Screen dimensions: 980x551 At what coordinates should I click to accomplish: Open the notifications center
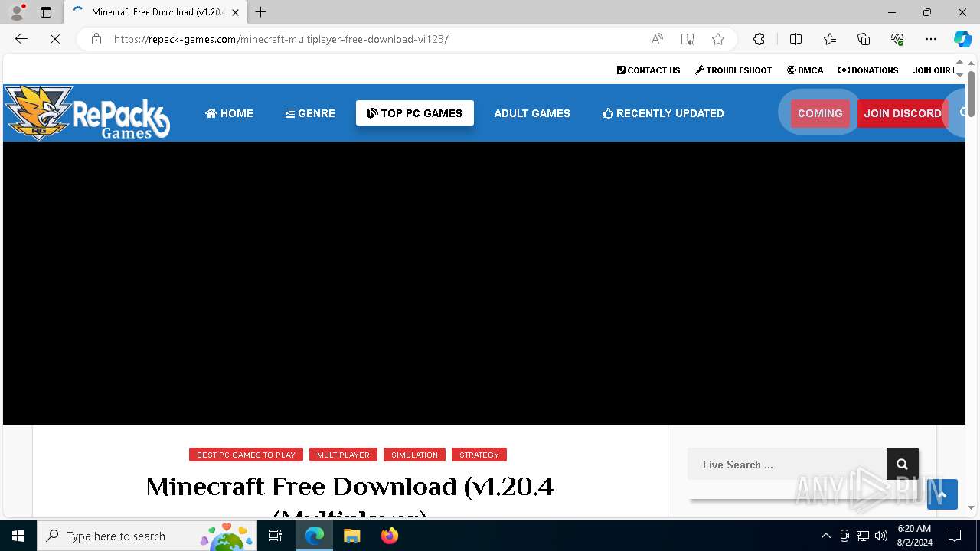tap(955, 536)
